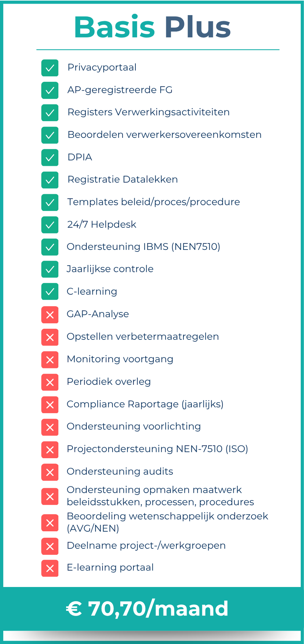304x644 pixels.
Task: Click the Beoordelen verwerkersovereenkomsten item
Action: click(164, 135)
